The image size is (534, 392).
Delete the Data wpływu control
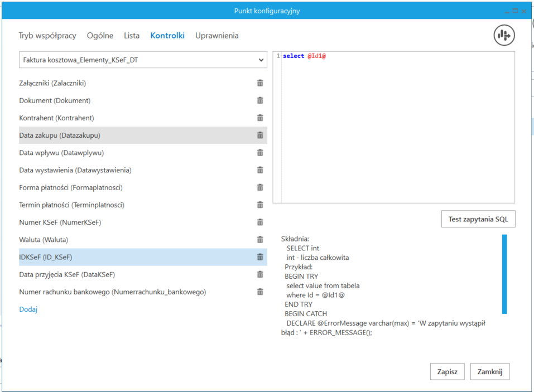pos(259,153)
